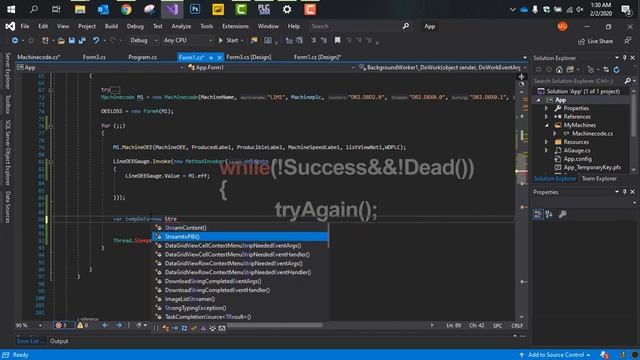Open the Solution Explorer Home icon
The image size is (640, 360).
[x=559, y=70]
